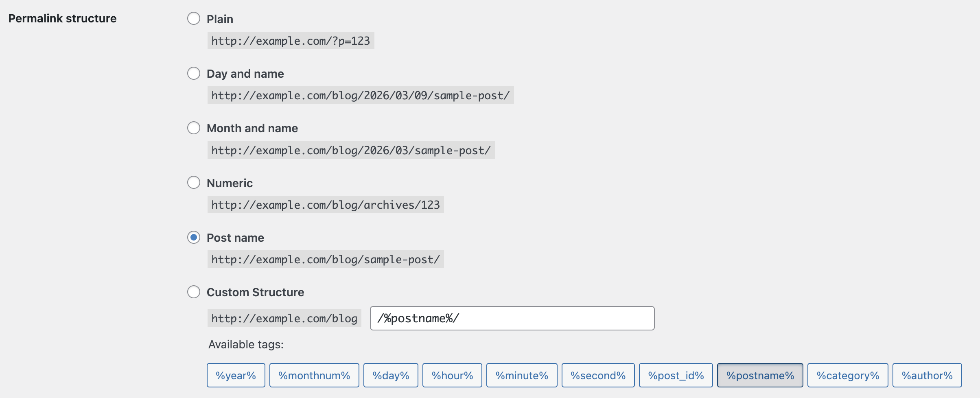
Task: Insert the %year% tag into custom structure
Action: [236, 375]
